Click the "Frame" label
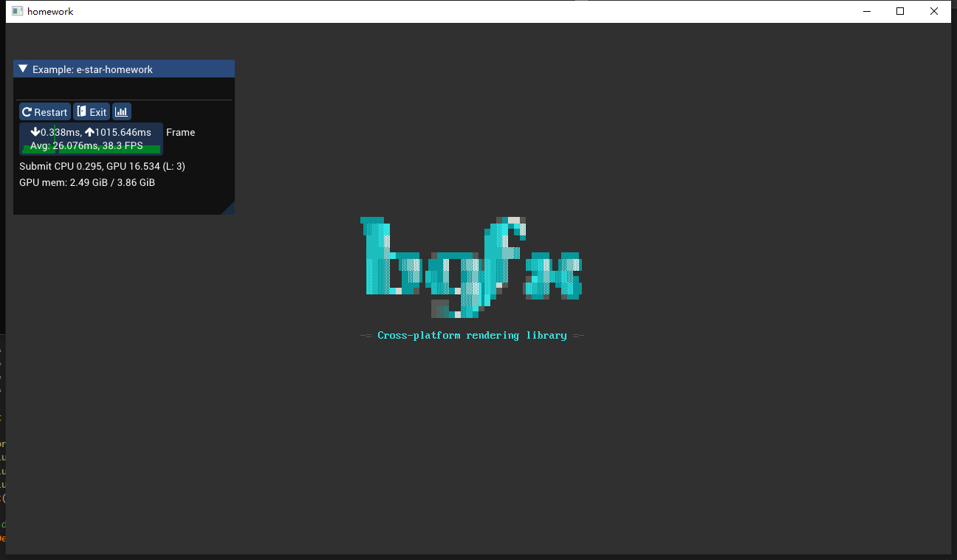 tap(180, 133)
